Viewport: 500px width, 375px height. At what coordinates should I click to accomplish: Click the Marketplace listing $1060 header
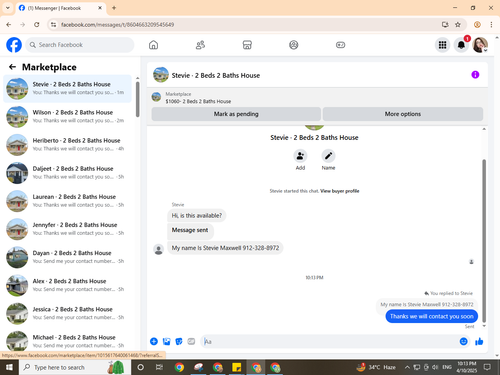pyautogui.click(x=198, y=101)
